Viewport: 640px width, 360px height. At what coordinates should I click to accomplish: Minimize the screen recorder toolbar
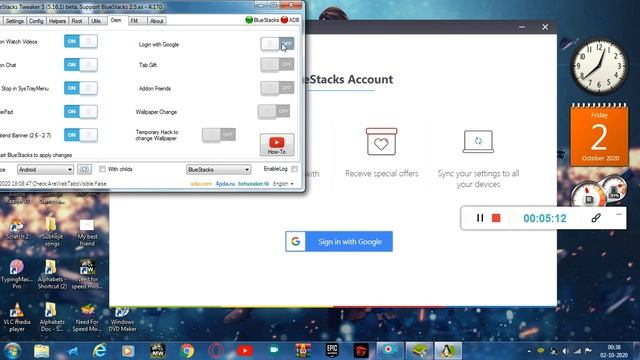pyautogui.click(x=619, y=214)
